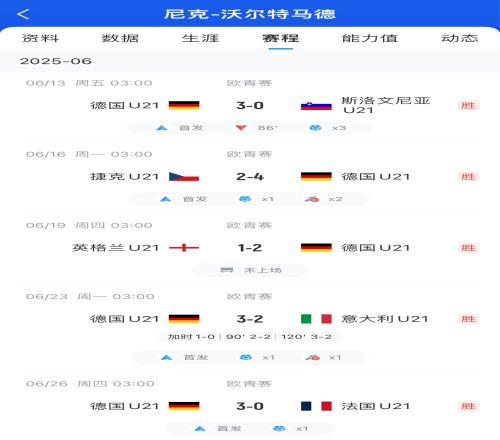Open the 3-0 Germany vs France match
500x440 pixels.
click(x=250, y=406)
